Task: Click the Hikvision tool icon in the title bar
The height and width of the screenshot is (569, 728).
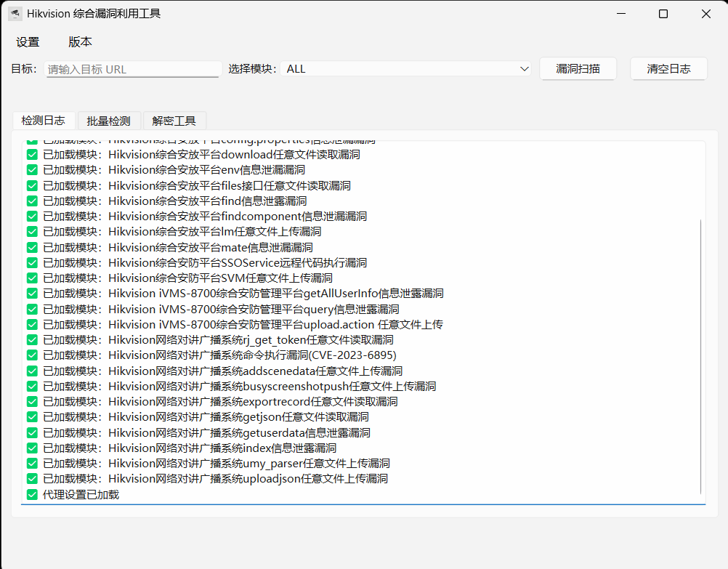Action: (x=15, y=13)
